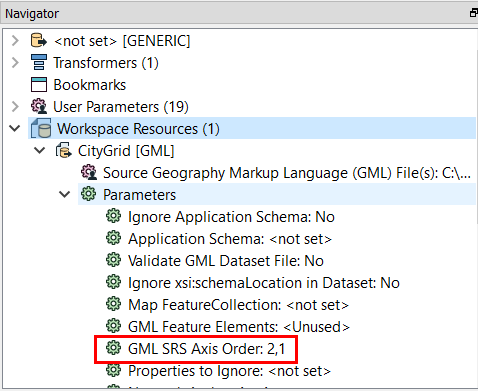Click the Workspace Resources database icon
478x391 pixels.
(x=41, y=129)
